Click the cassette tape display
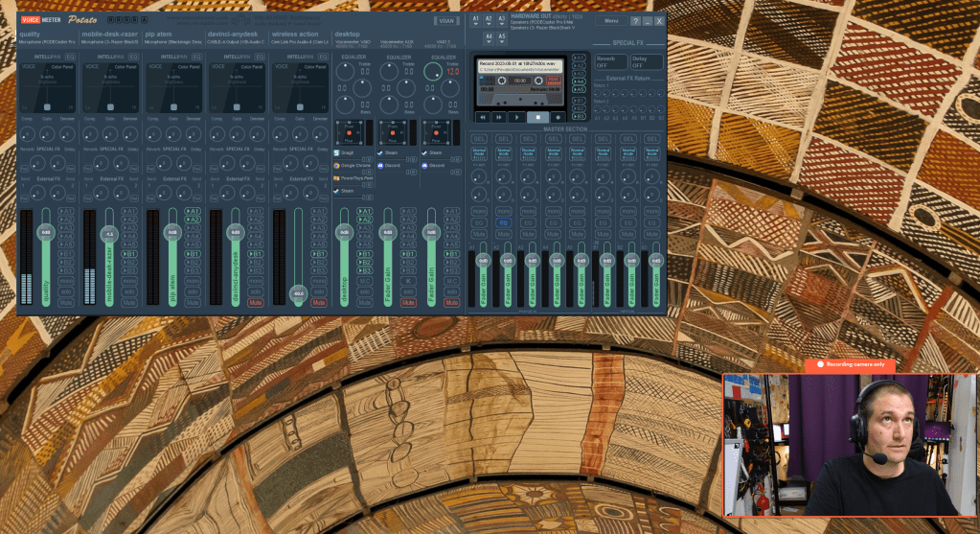 tap(520, 83)
